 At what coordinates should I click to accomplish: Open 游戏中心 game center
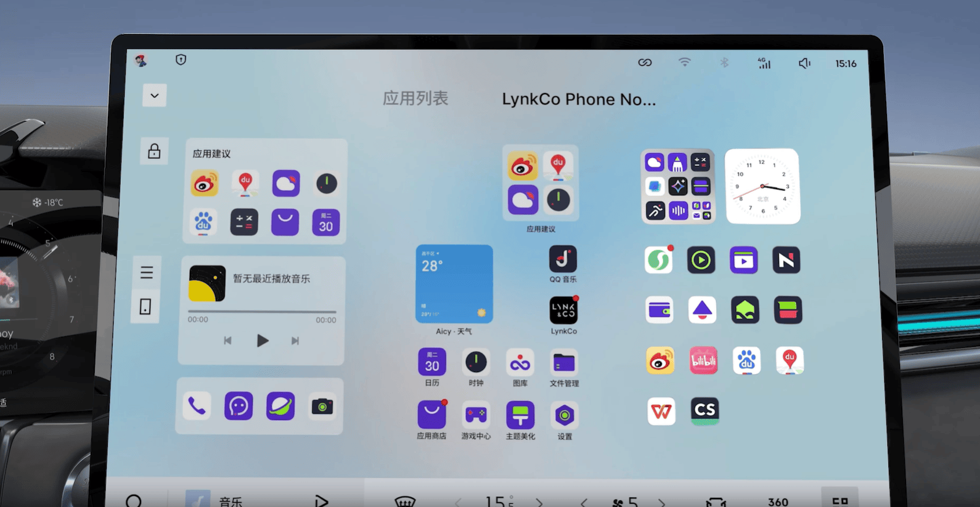click(x=476, y=416)
